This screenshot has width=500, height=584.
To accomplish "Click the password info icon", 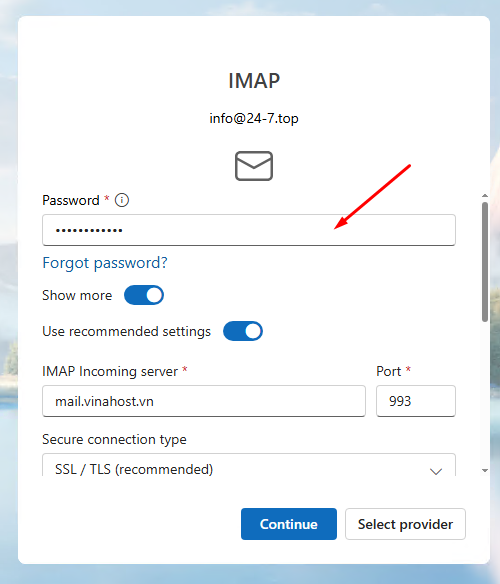I will 122,200.
